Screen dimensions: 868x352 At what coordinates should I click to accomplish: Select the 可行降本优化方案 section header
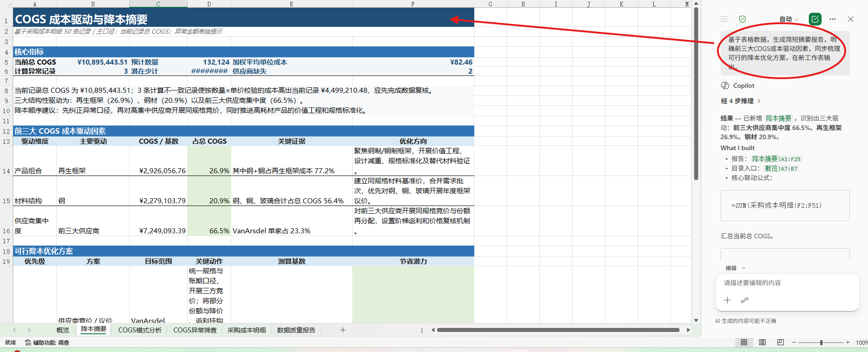244,251
